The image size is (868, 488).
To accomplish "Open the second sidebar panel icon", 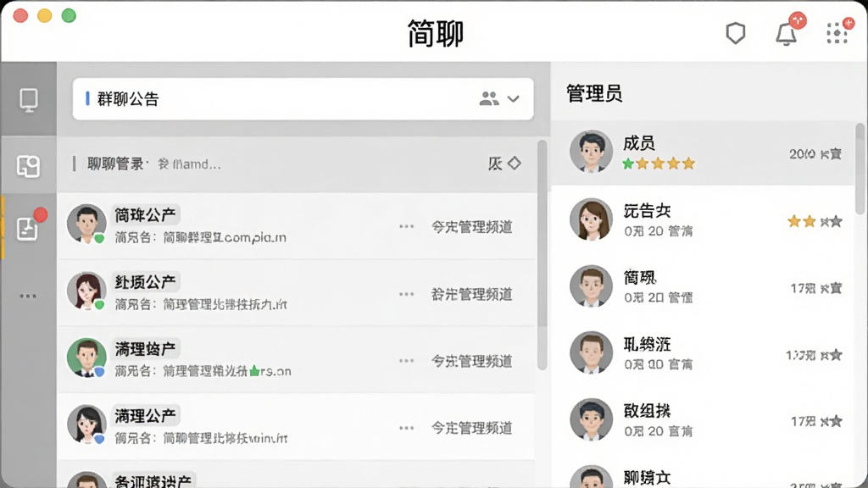I will pyautogui.click(x=28, y=166).
